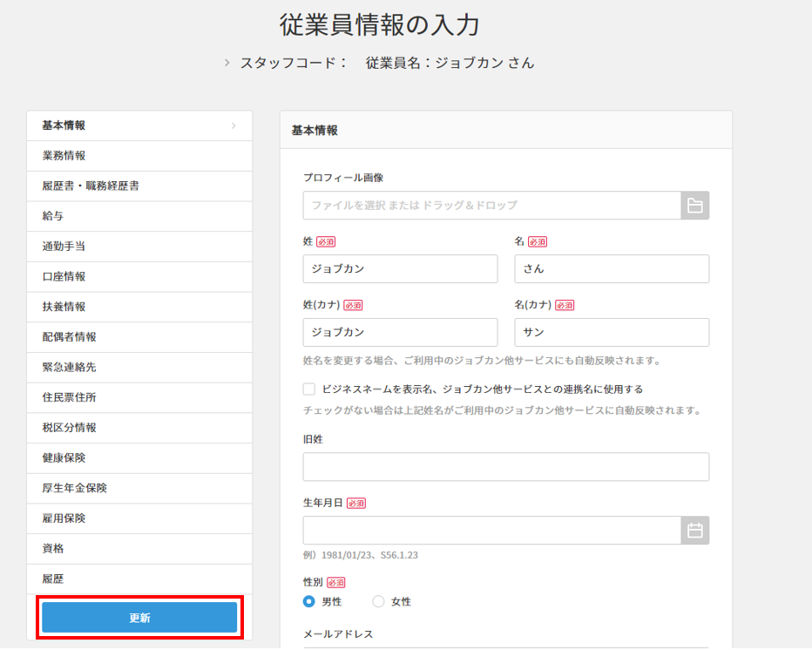Select the 女性 radio button
The height and width of the screenshot is (650, 812).
[x=378, y=601]
